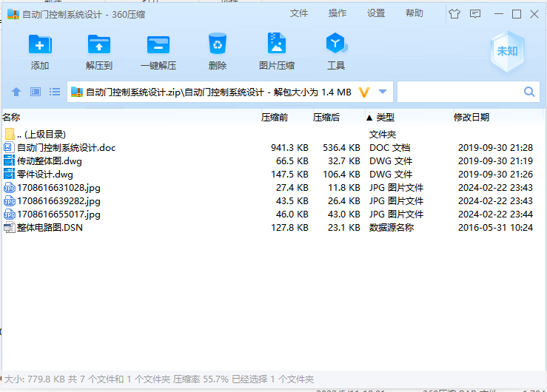Open the skin (shirt) icon in the title bar
The image size is (547, 392).
click(x=454, y=14)
